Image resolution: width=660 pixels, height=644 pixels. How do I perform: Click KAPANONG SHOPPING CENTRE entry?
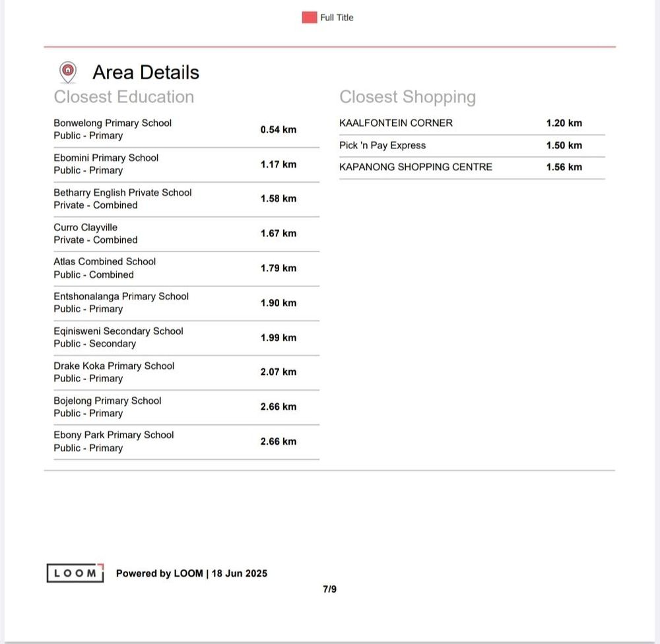415,167
